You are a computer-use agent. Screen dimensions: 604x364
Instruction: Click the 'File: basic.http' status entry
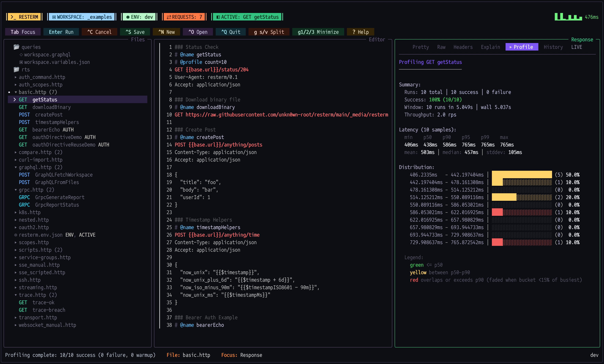click(x=188, y=355)
